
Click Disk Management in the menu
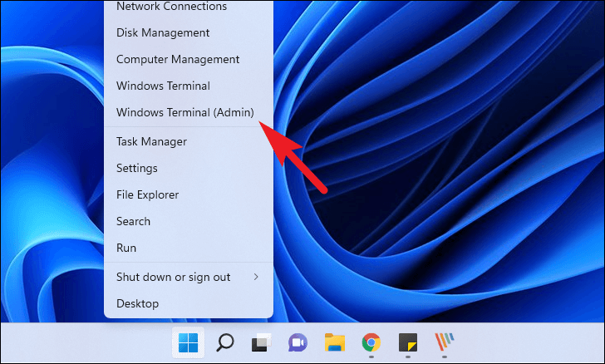click(163, 32)
